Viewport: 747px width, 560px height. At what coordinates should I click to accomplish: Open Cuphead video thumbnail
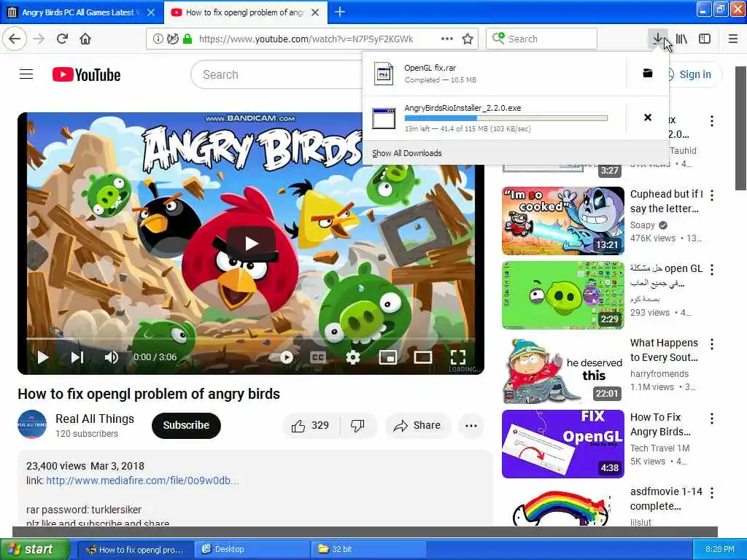pos(563,221)
